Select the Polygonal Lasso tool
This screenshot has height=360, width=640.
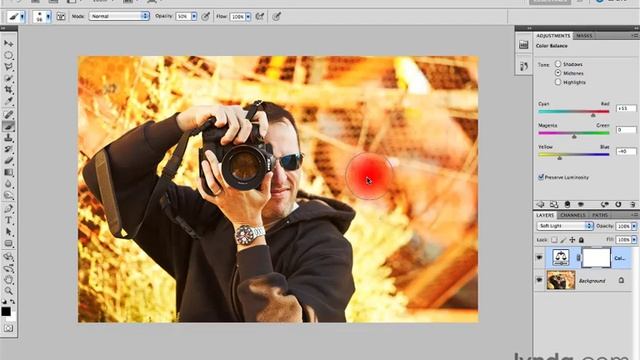click(x=9, y=67)
